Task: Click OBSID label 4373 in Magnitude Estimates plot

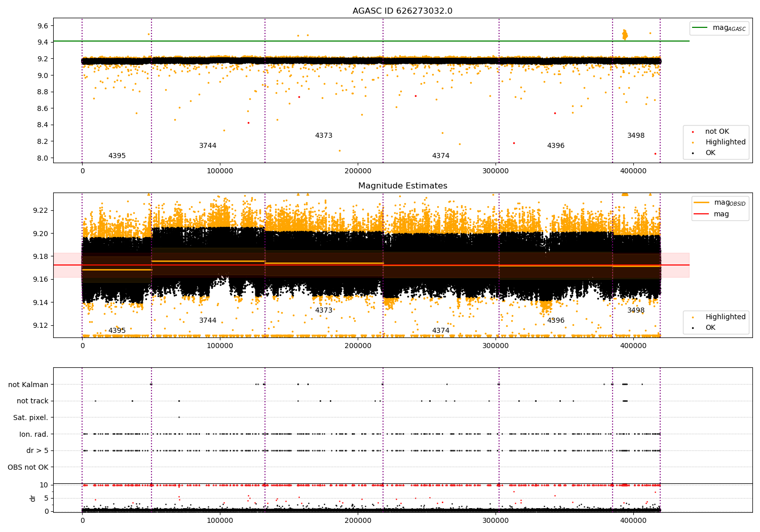Action: point(324,310)
